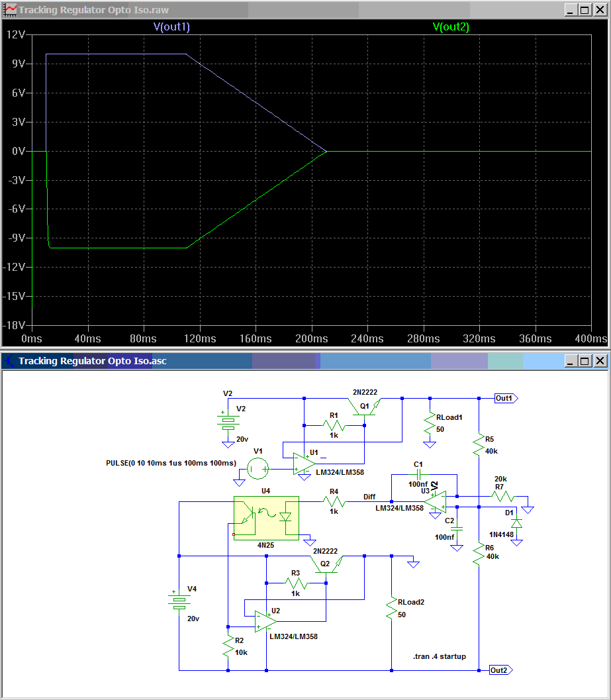
Task: Maximize the Tracking Regulator Opto Iso.raw window
Action: [x=585, y=10]
